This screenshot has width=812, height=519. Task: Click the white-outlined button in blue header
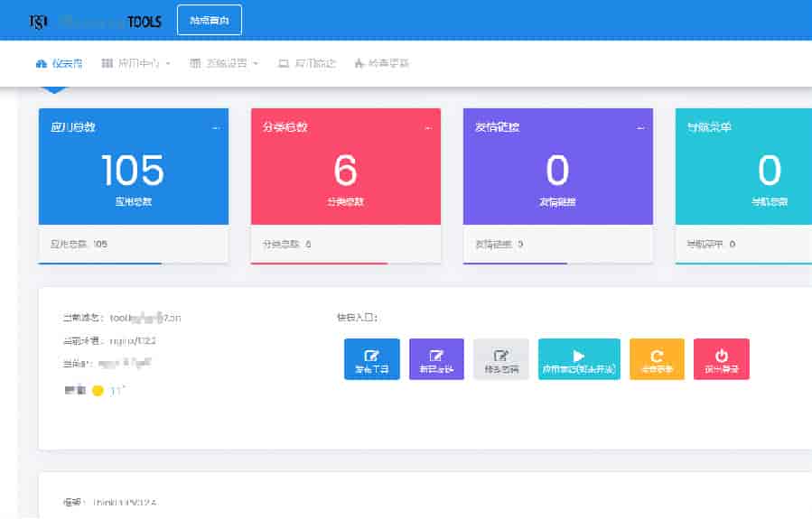click(210, 20)
